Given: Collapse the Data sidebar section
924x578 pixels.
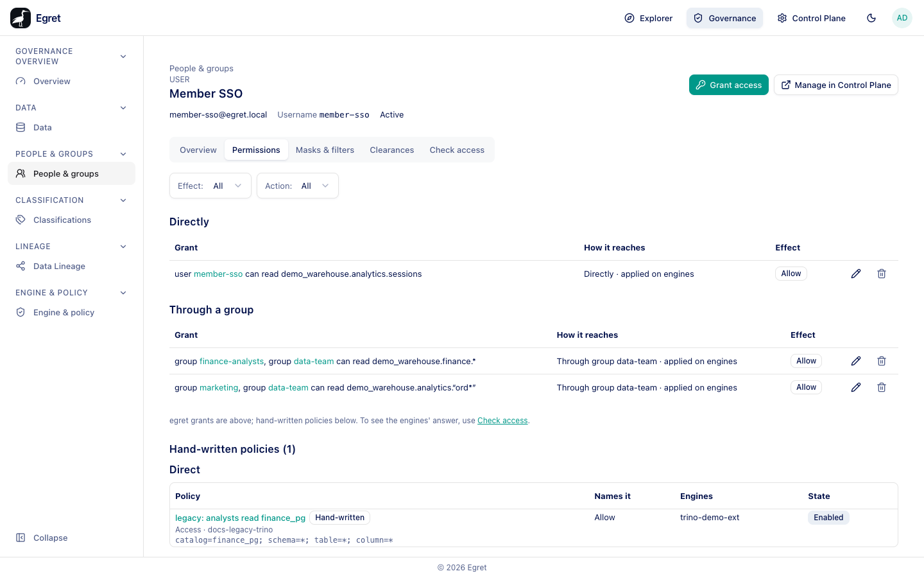Looking at the screenshot, I should click(123, 108).
